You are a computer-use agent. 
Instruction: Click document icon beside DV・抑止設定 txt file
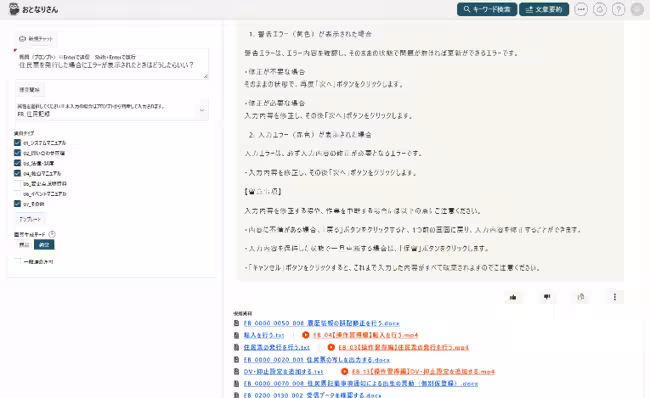236,371
